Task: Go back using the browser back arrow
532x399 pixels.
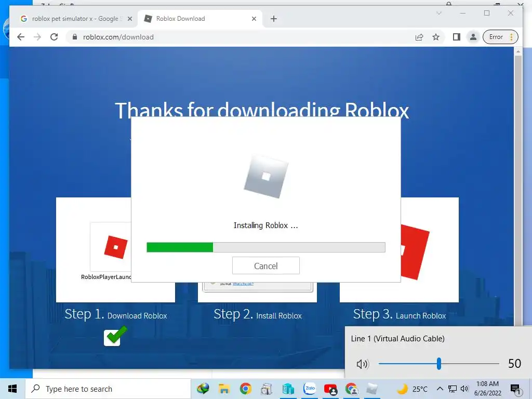Action: tap(21, 37)
